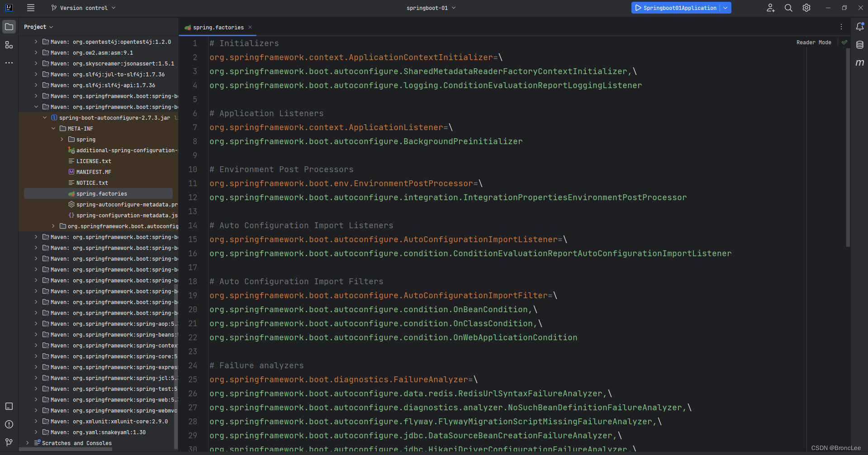Screen dimensions: 868x455
Task: Open Notifications bell icon
Action: [x=860, y=27]
